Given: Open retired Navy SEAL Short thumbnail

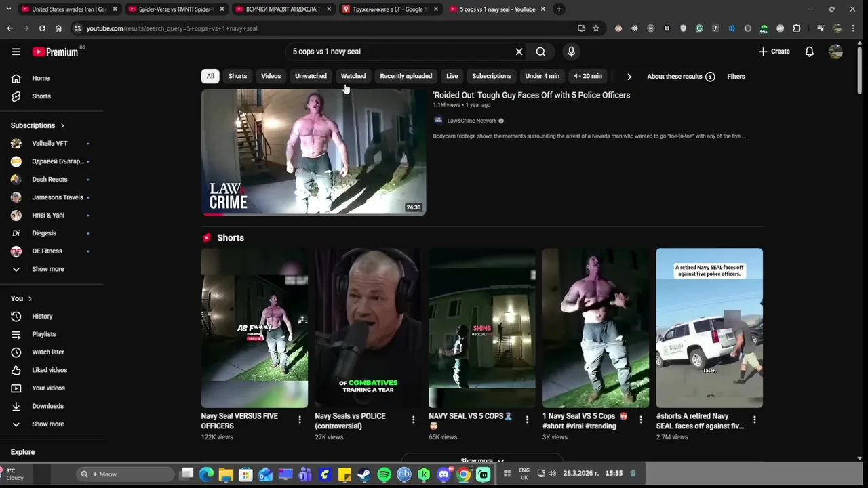Looking at the screenshot, I should click(x=709, y=328).
